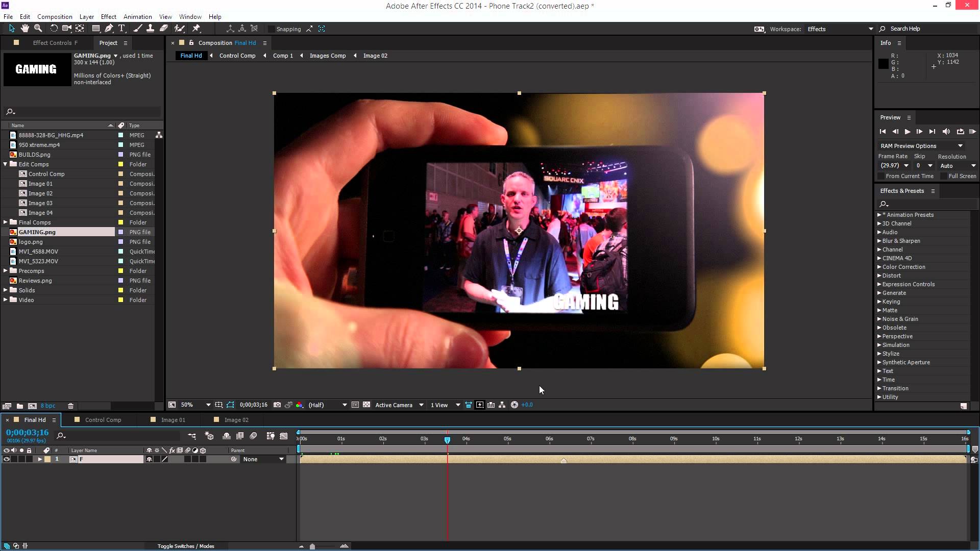Toggle visibility of layer F
Viewport: 980px width, 551px height.
7,459
